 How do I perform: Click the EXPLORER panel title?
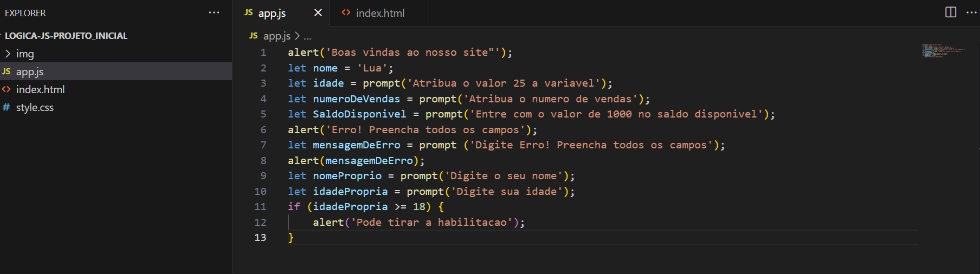pyautogui.click(x=25, y=13)
